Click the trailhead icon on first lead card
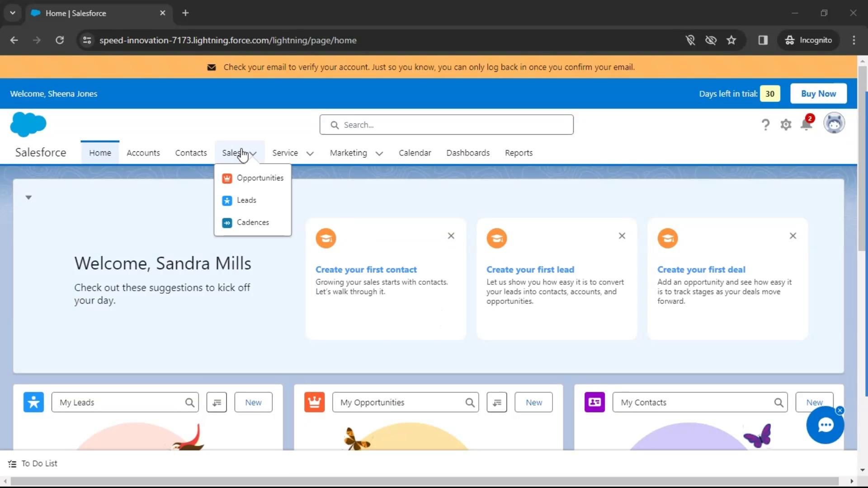This screenshot has height=488, width=868. click(x=497, y=238)
